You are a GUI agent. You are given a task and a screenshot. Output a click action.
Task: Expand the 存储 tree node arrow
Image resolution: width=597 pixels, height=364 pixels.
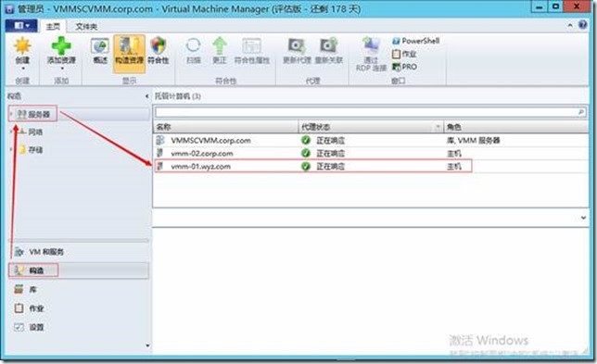[x=11, y=150]
